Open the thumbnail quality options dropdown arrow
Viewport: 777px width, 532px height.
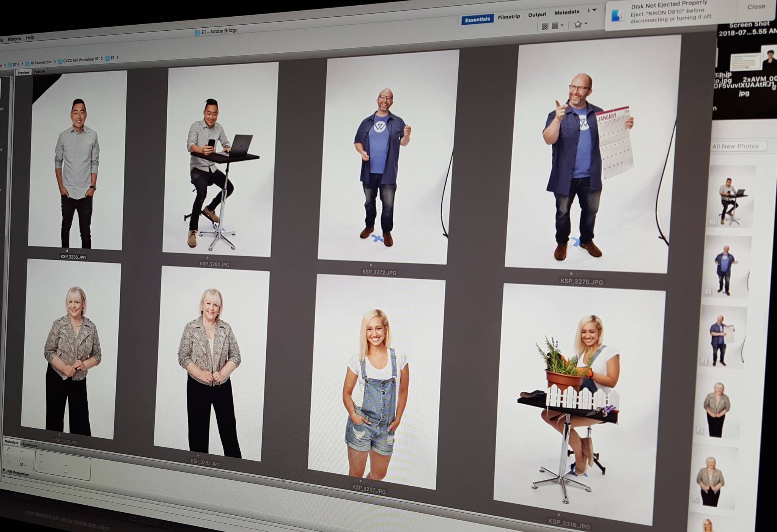(x=562, y=25)
